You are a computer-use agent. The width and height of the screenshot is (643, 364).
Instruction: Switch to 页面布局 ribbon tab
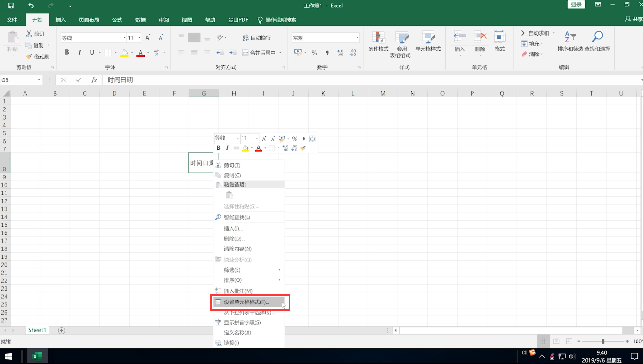tap(89, 20)
